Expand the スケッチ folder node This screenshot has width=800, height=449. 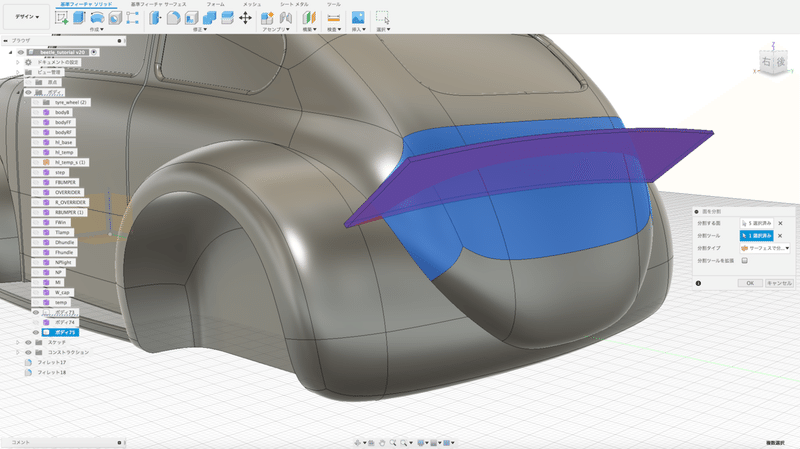point(17,342)
